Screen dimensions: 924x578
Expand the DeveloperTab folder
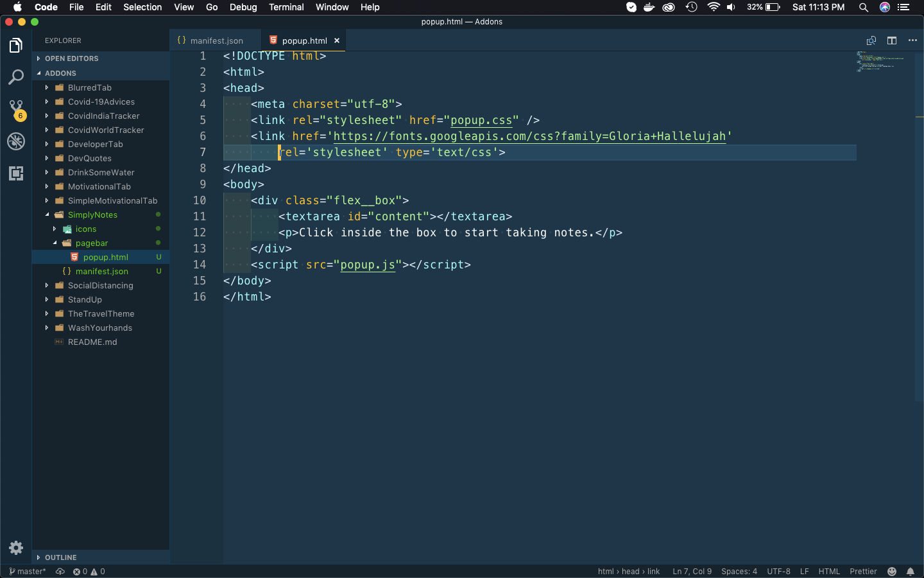pyautogui.click(x=101, y=144)
